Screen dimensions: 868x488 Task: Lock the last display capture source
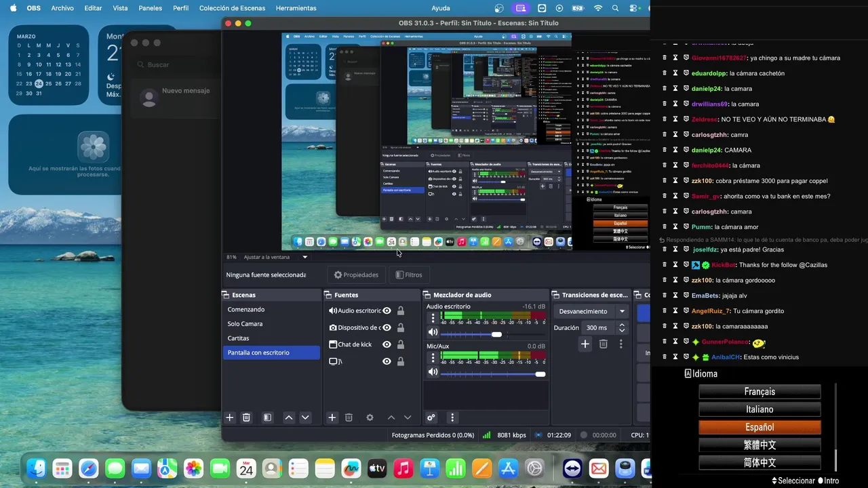coord(401,361)
